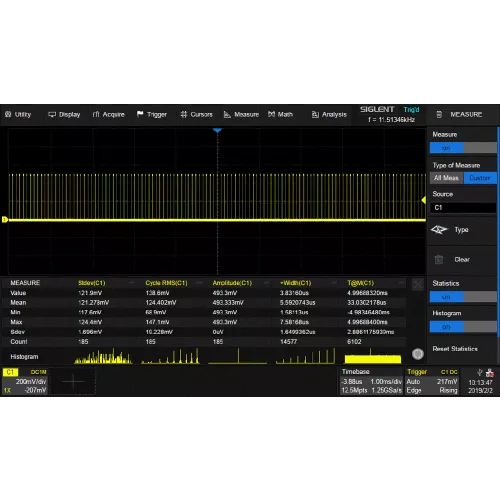Click the clock showing 10:13:47

480,382
